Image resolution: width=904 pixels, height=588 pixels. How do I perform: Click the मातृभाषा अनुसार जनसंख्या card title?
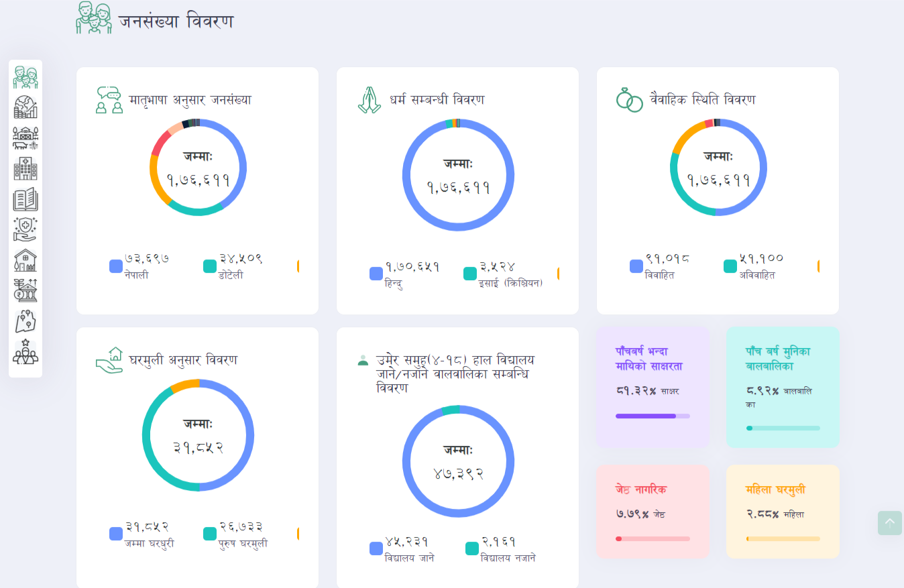190,100
